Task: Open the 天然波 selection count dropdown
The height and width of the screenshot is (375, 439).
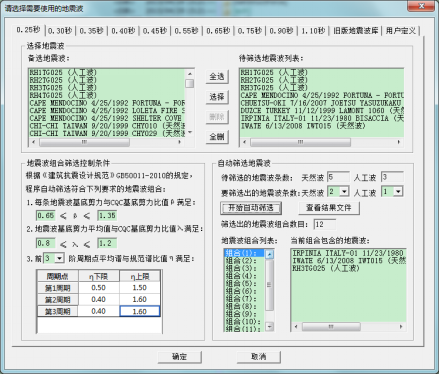Action: click(x=344, y=191)
